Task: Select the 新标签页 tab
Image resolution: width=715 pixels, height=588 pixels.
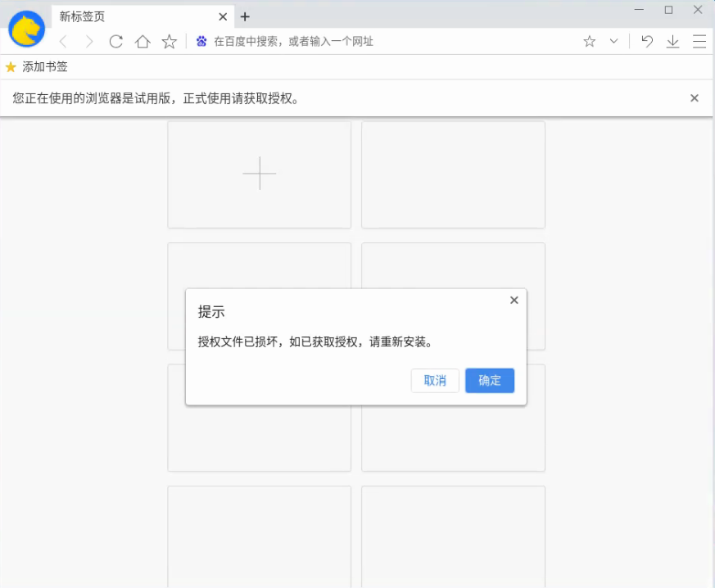Action: pyautogui.click(x=123, y=16)
